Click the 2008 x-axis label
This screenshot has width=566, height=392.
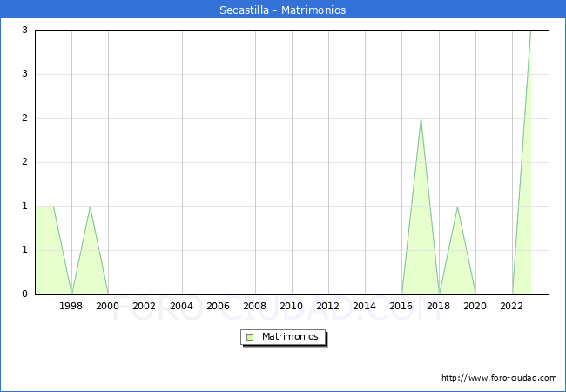coord(255,306)
